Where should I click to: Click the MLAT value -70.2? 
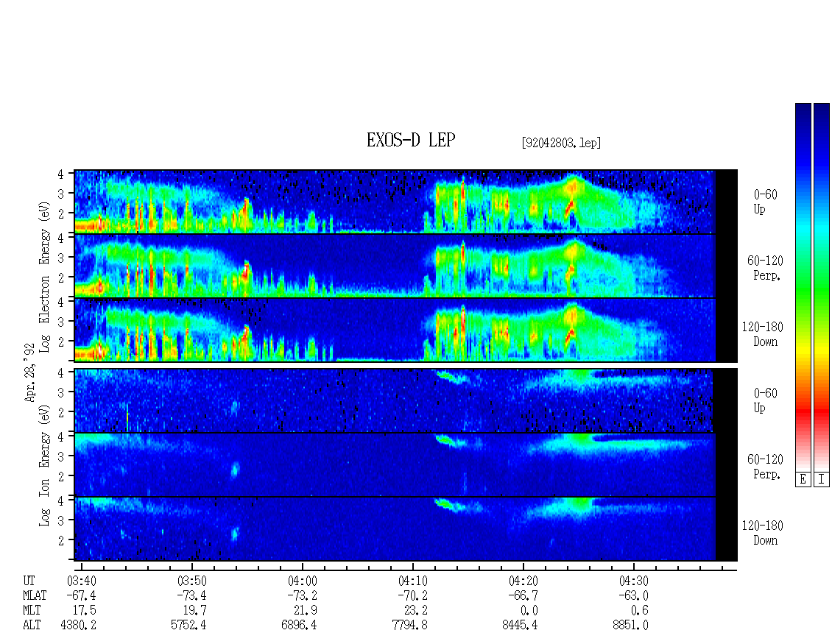pyautogui.click(x=413, y=595)
